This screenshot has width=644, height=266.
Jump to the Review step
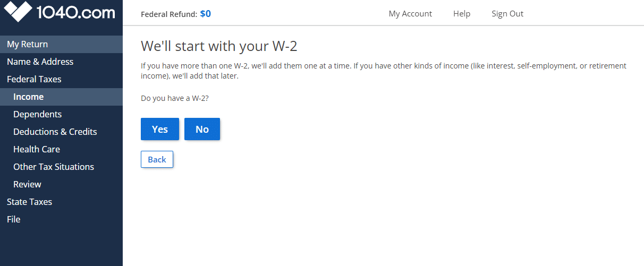click(x=27, y=184)
